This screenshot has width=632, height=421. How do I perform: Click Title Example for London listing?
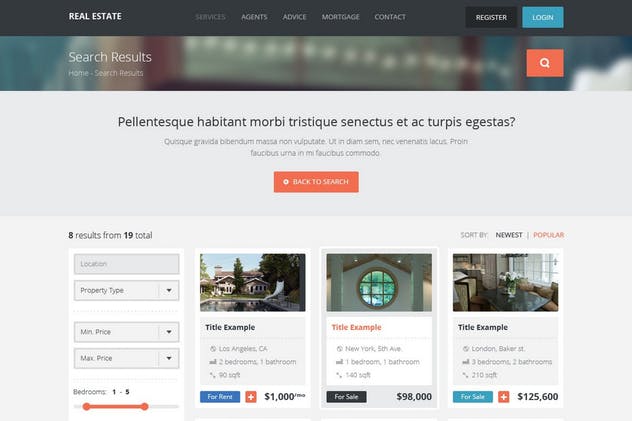(x=483, y=328)
